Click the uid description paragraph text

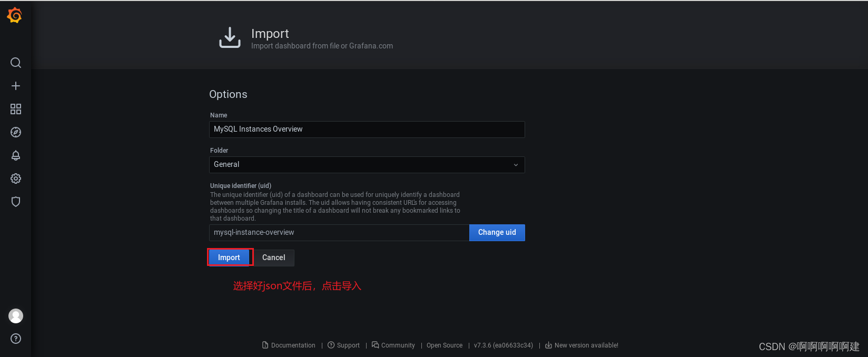pos(335,206)
